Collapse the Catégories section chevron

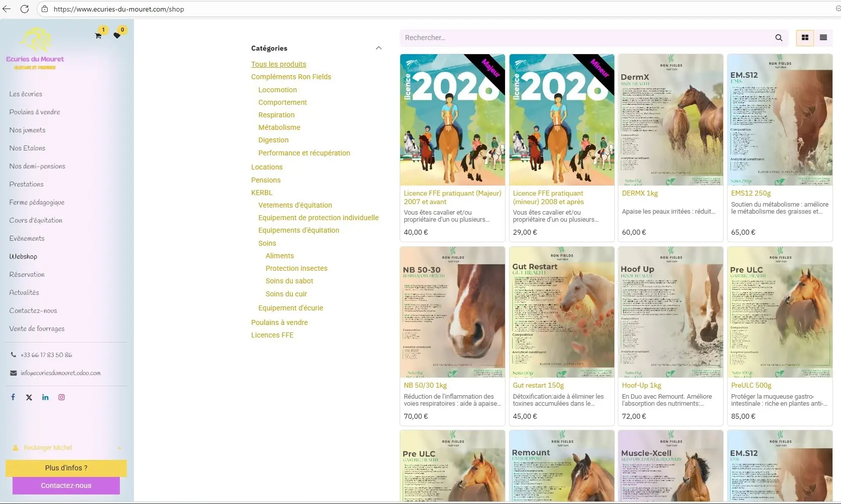(379, 48)
